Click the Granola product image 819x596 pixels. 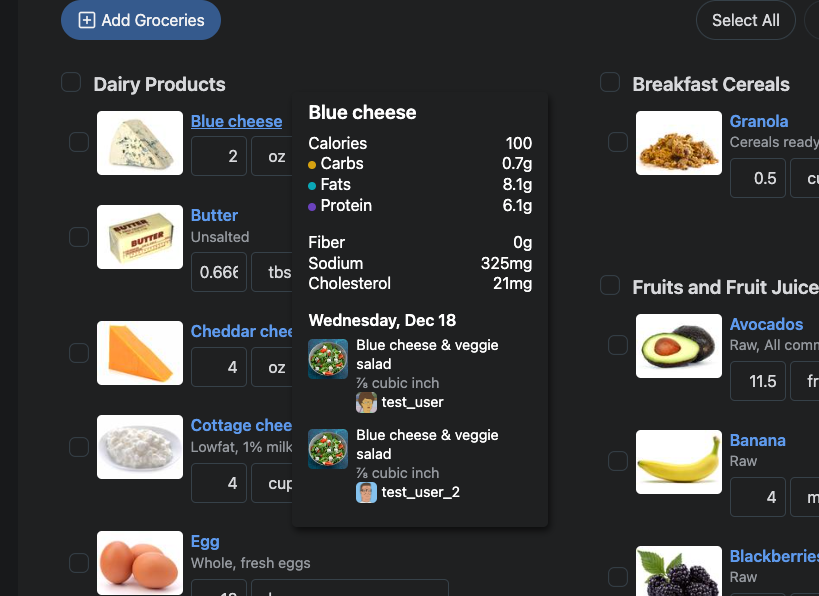click(x=679, y=143)
